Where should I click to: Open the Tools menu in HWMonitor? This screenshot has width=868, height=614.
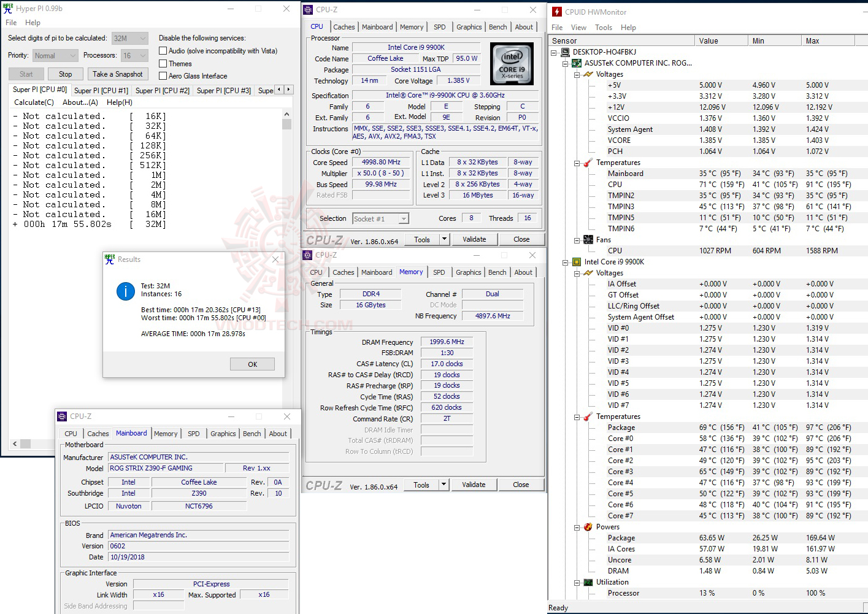tap(604, 27)
